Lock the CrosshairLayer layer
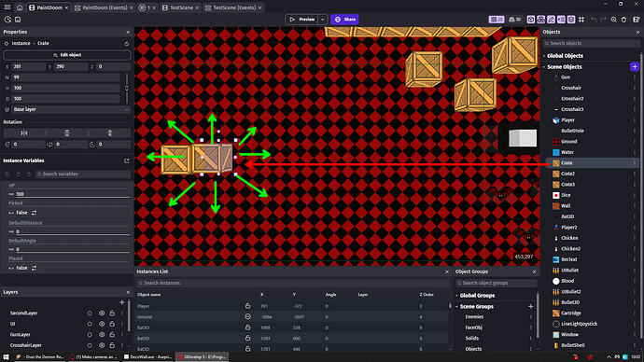The width and height of the screenshot is (644, 362). point(112,345)
